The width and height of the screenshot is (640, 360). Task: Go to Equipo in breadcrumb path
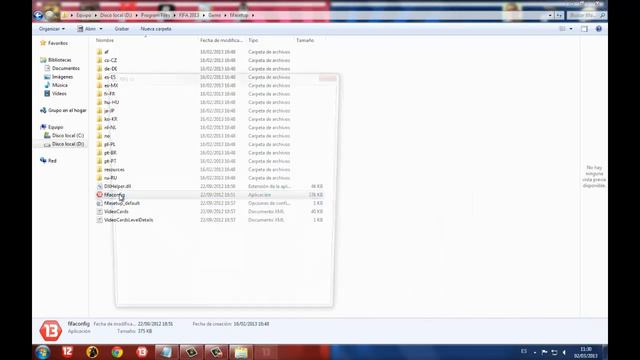click(x=84, y=15)
